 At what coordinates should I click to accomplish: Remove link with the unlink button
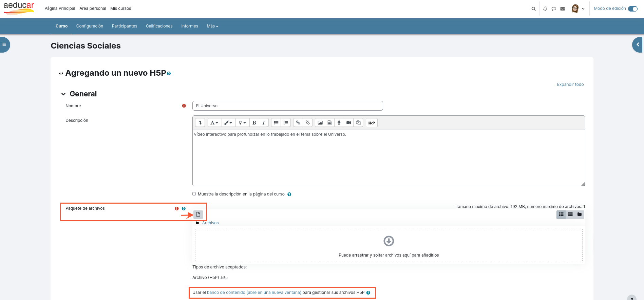point(307,123)
